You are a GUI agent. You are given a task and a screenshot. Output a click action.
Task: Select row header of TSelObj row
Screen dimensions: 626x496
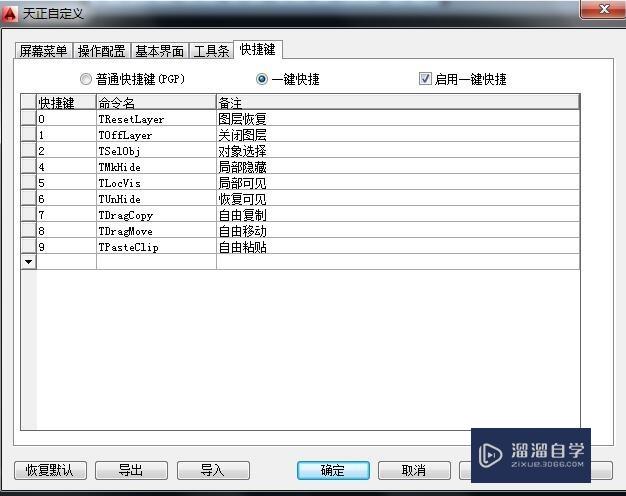(x=28, y=150)
